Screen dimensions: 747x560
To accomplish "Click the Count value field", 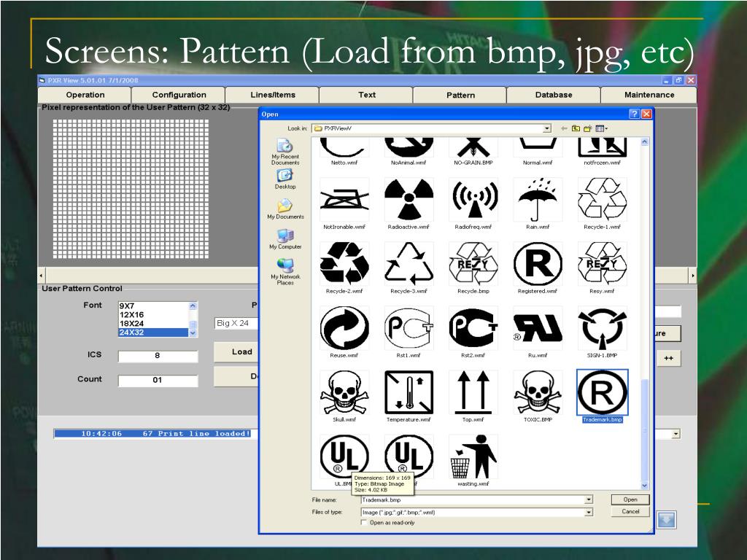I will (x=158, y=380).
